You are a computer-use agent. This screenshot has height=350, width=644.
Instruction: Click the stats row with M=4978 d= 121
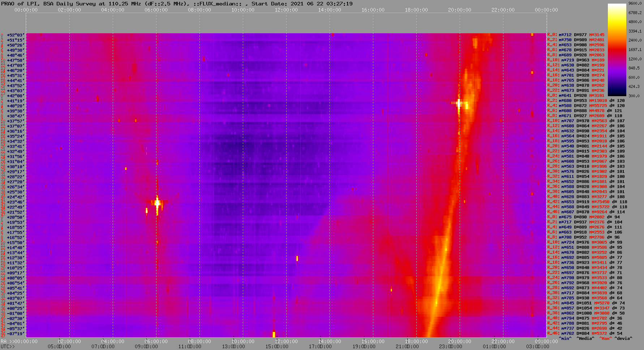coord(585,111)
